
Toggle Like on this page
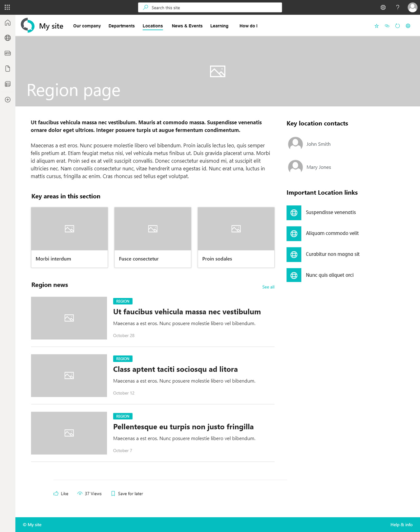tap(61, 494)
